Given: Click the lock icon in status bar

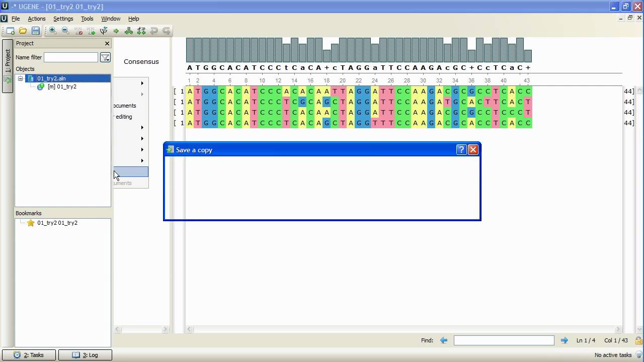Looking at the screenshot, I should 638,340.
